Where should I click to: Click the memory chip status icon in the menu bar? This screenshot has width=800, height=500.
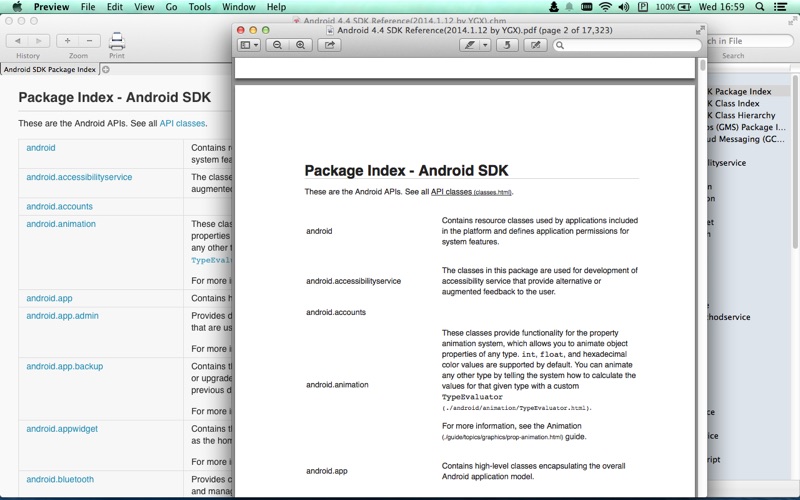pos(587,7)
